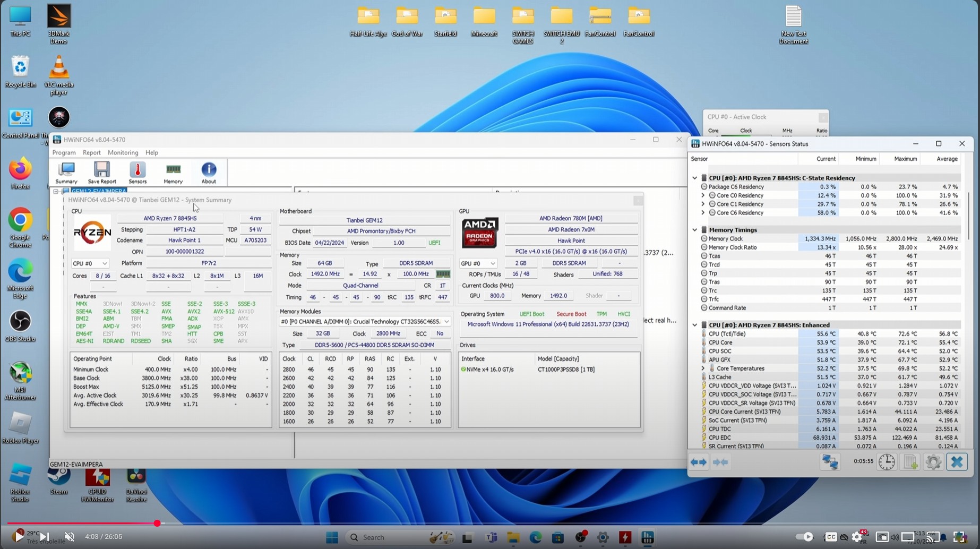Open the Sensors toolbar icon
Screen dimensions: 980x549
137,173
